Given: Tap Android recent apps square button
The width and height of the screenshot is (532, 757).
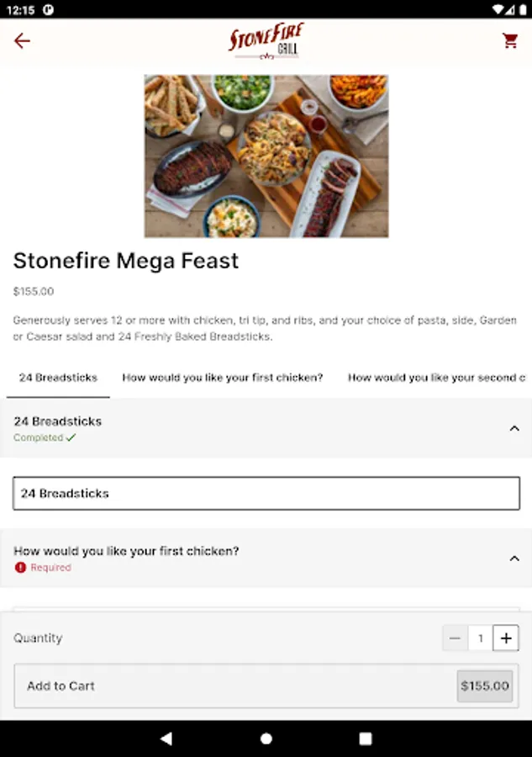Looking at the screenshot, I should pyautogui.click(x=366, y=738).
